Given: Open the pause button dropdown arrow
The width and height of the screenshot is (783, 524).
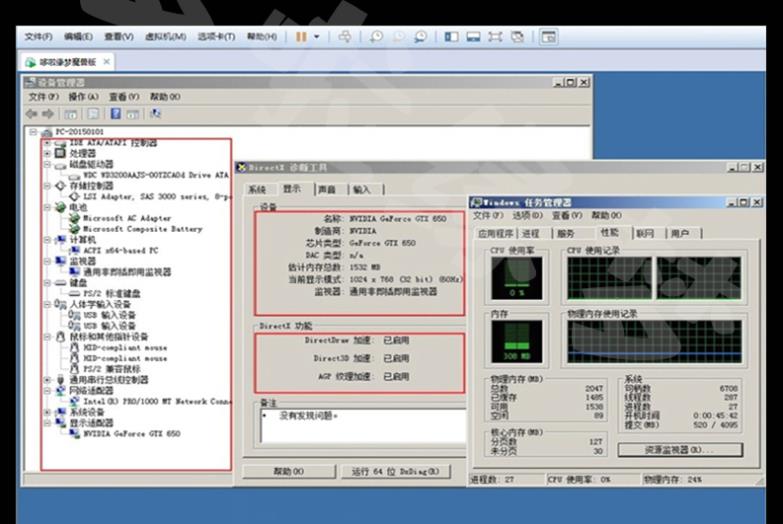Looking at the screenshot, I should tap(318, 37).
